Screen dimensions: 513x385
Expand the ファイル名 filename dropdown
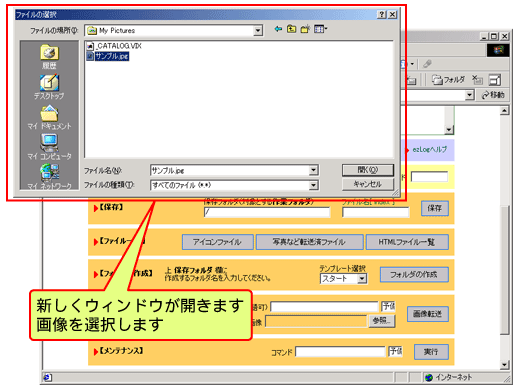[x=313, y=170]
